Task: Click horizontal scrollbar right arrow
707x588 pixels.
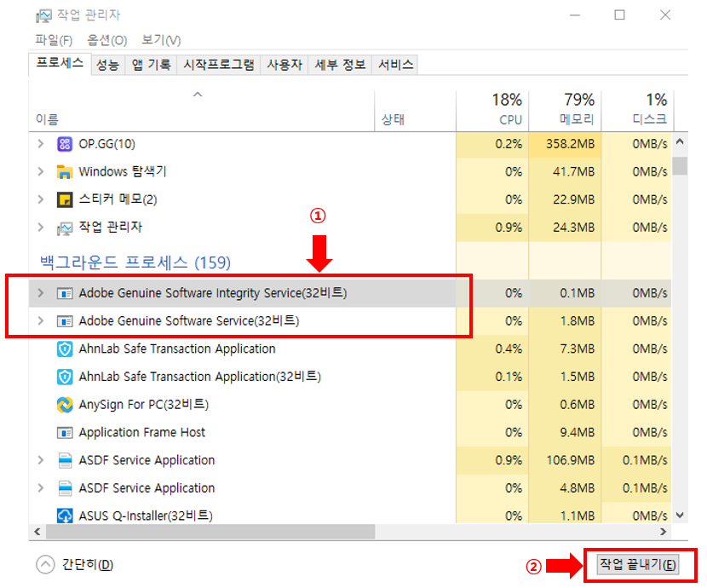Action: pos(664,532)
